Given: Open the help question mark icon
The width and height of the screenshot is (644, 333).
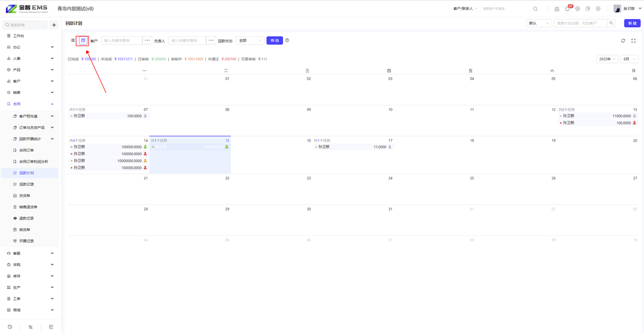Looking at the screenshot, I should [x=287, y=40].
